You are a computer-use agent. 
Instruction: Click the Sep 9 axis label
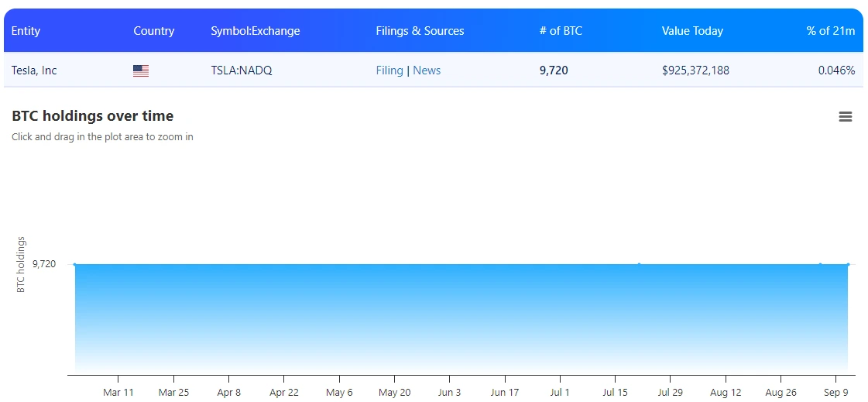pos(836,393)
